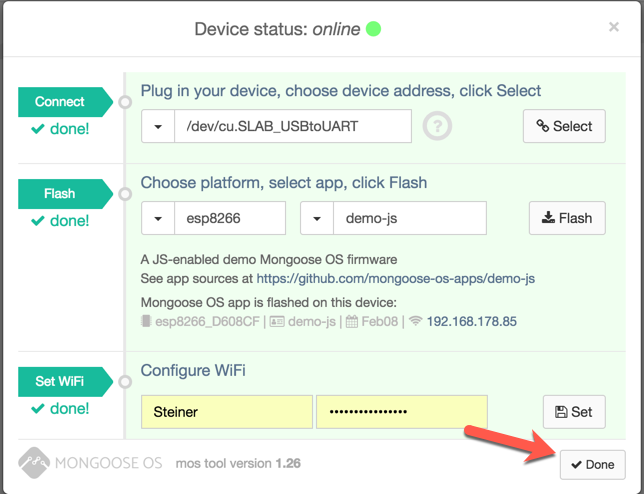
Task: Click the 'Configure WiFi' heading
Action: pos(193,370)
